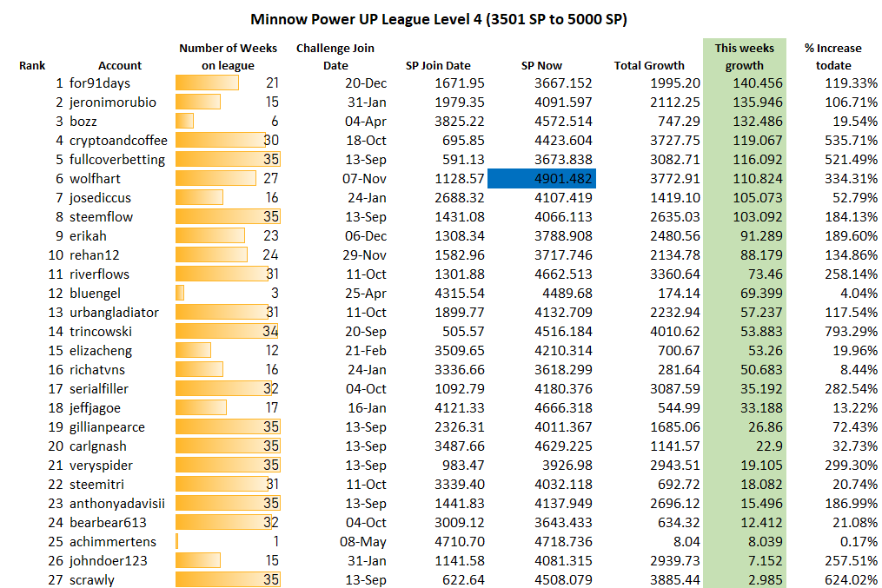Click this week's growth value 140.456

(757, 83)
